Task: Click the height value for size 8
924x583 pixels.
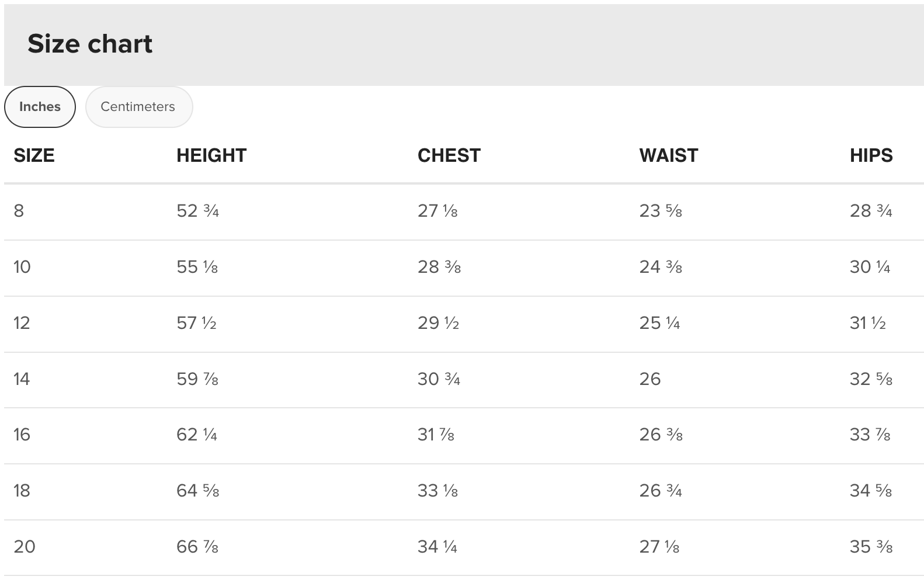Action: point(197,211)
